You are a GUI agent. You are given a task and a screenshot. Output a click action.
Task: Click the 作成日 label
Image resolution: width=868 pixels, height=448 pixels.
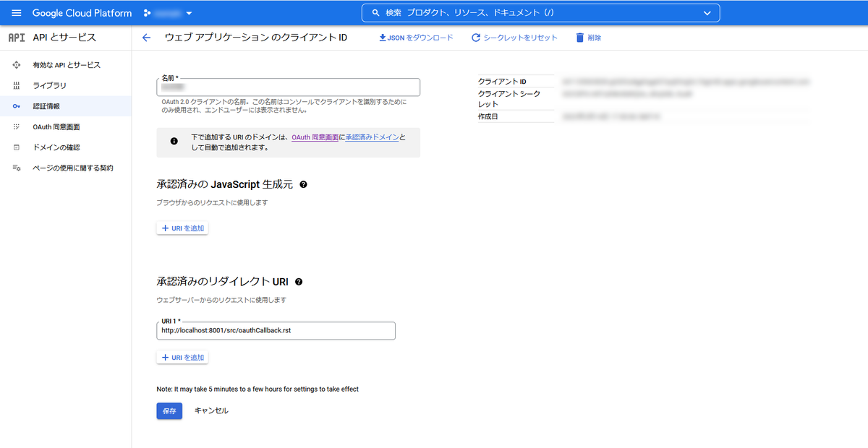[x=488, y=116]
